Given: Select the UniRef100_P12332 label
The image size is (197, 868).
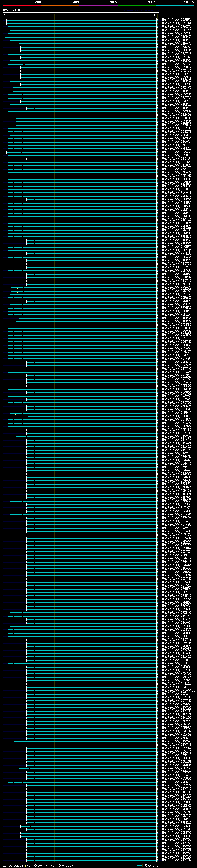Looking at the screenshot, I should (x=176, y=152).
